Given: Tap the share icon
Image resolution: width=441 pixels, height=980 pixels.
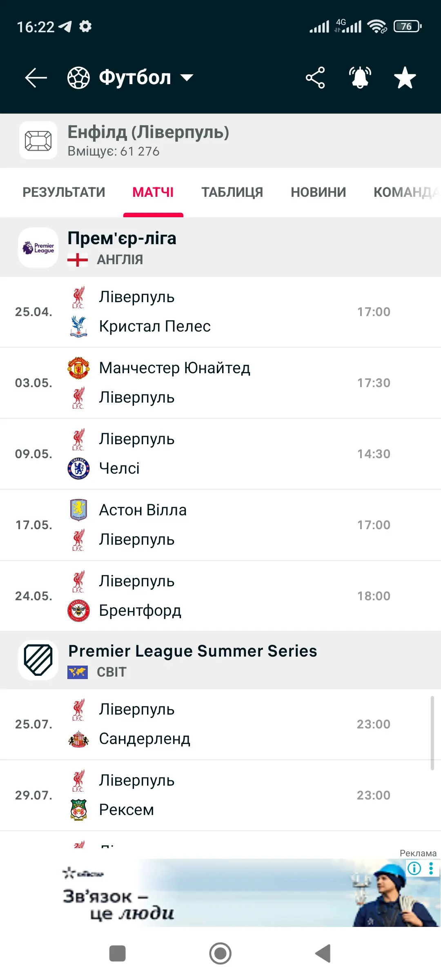Looking at the screenshot, I should tap(315, 78).
